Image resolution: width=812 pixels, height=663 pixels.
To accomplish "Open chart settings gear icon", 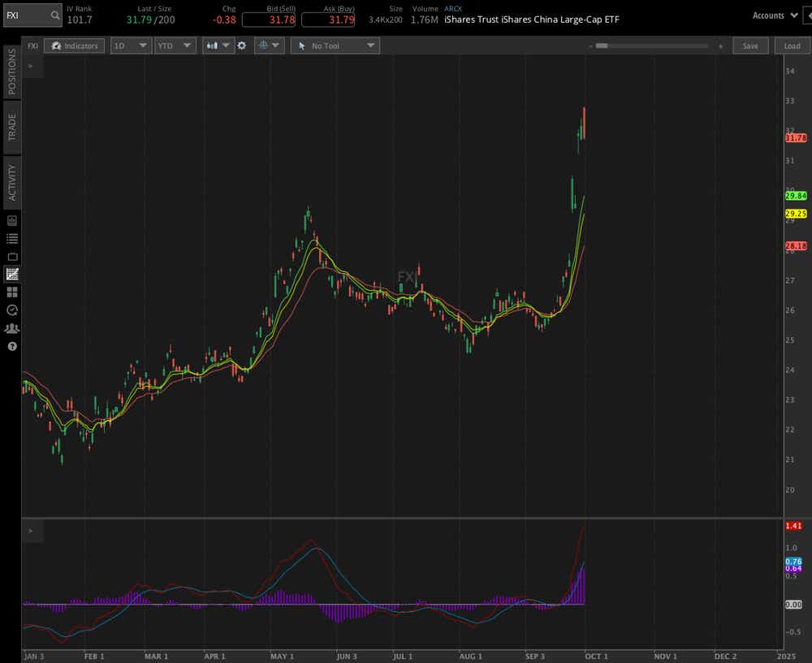I will 241,46.
